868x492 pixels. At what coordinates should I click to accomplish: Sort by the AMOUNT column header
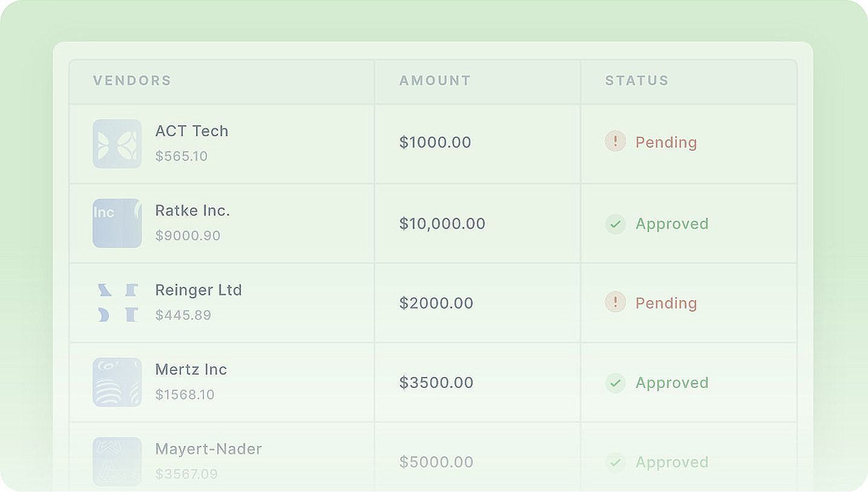pos(435,80)
